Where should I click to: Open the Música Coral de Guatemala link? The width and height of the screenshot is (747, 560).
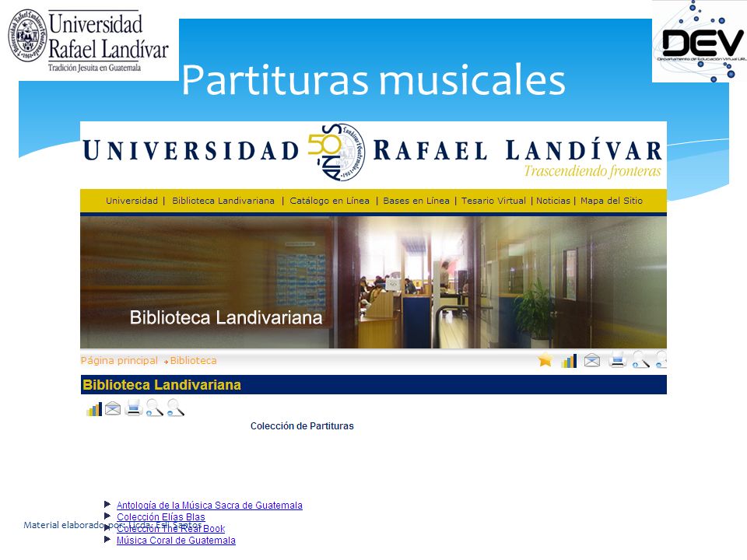tap(176, 541)
